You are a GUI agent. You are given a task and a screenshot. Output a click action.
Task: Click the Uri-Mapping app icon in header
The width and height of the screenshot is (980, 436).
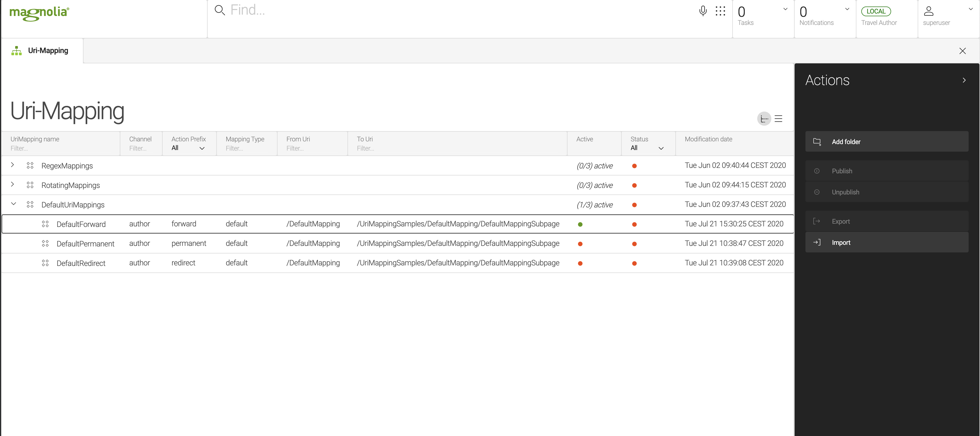tap(16, 51)
